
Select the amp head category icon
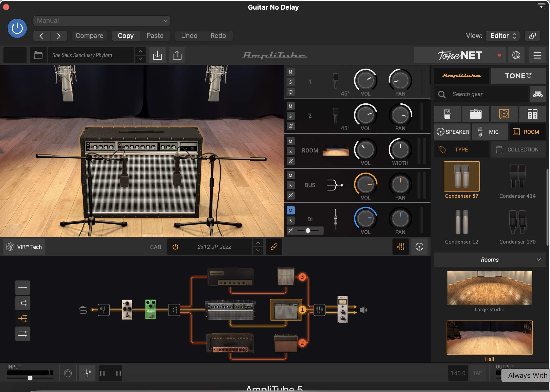(476, 114)
